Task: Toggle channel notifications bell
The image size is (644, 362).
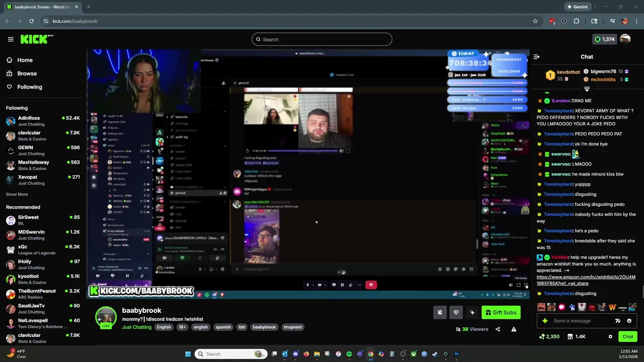Action: tap(440, 313)
